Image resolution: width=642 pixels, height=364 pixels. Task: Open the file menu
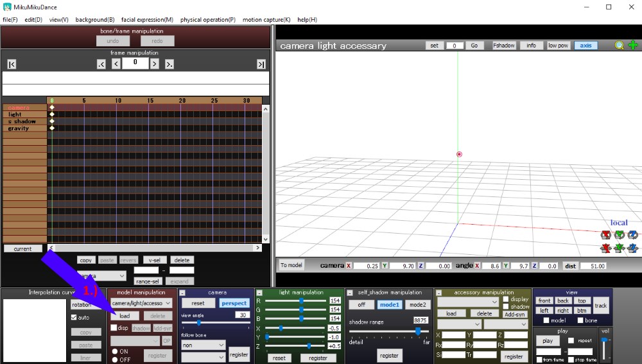(10, 20)
